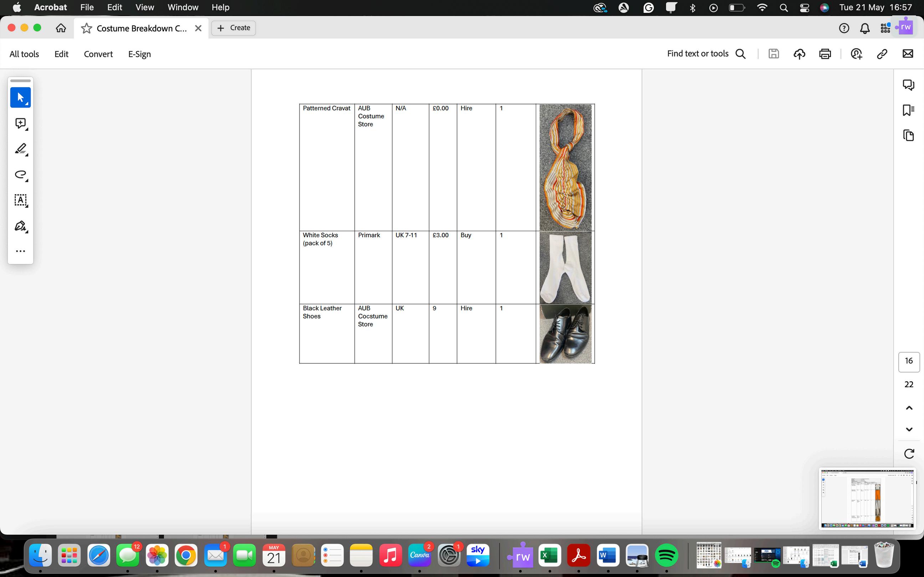The width and height of the screenshot is (924, 577).
Task: Open All tools
Action: click(24, 54)
